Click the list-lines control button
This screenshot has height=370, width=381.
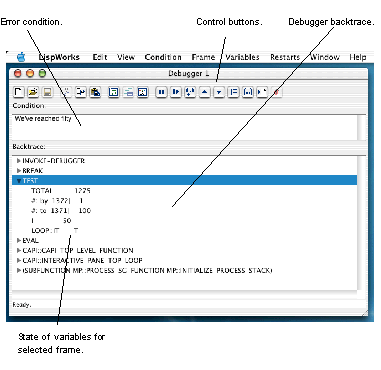[233, 92]
